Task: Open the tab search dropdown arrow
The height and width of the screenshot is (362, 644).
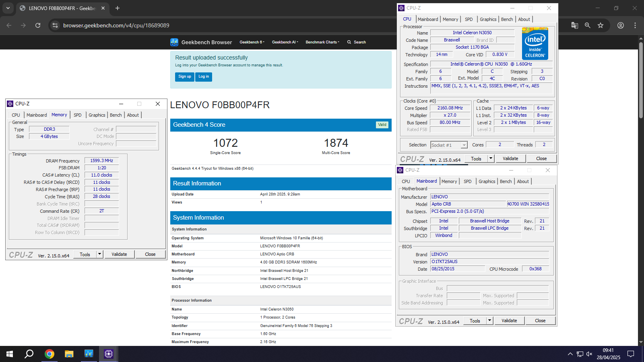Action: (8, 8)
